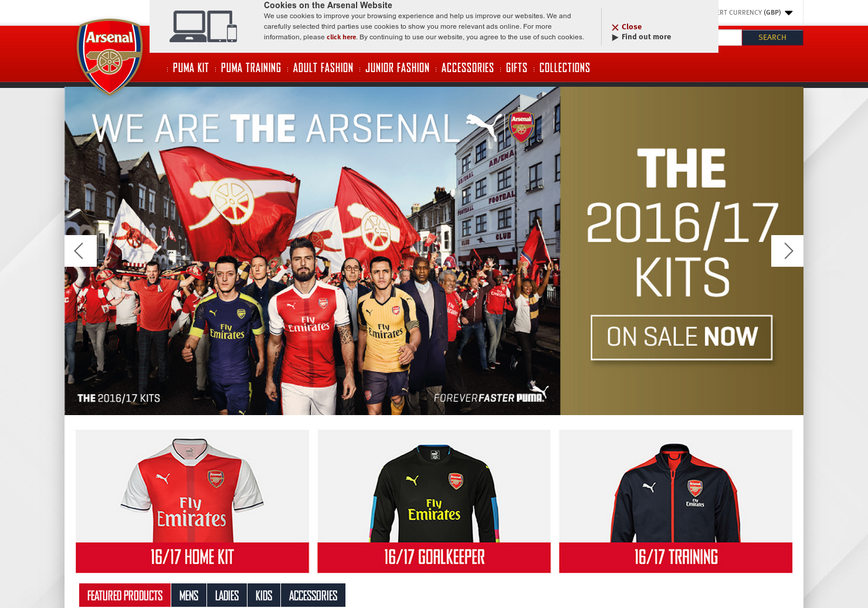Close the cookie notice
This screenshot has width=868, height=608.
(x=626, y=27)
